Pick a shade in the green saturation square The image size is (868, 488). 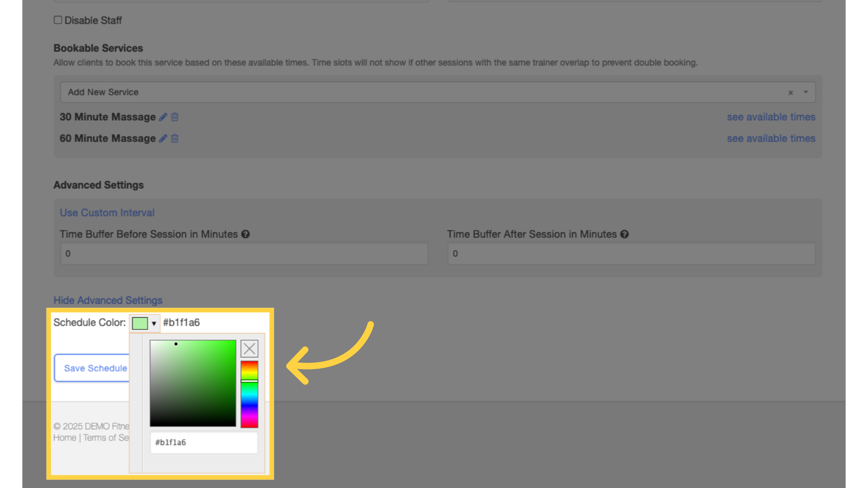pos(193,383)
